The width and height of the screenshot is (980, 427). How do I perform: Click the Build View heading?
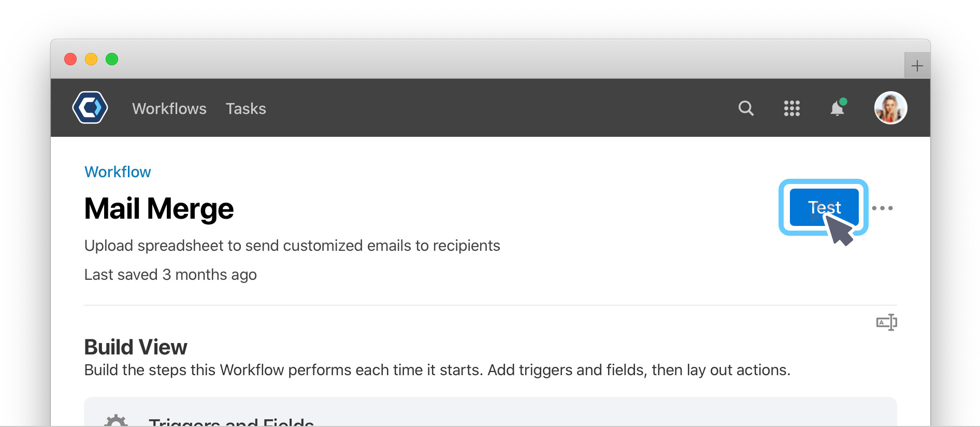(136, 347)
